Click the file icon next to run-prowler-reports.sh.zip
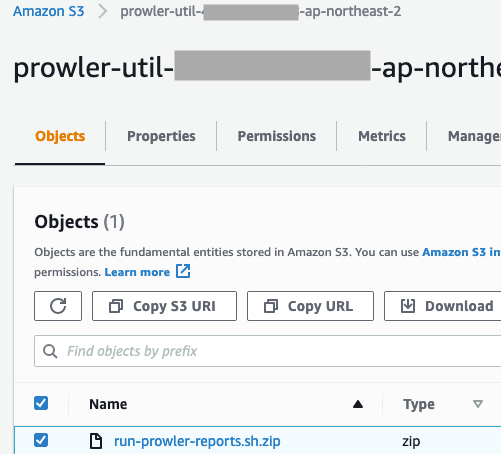501x454 pixels. click(96, 441)
